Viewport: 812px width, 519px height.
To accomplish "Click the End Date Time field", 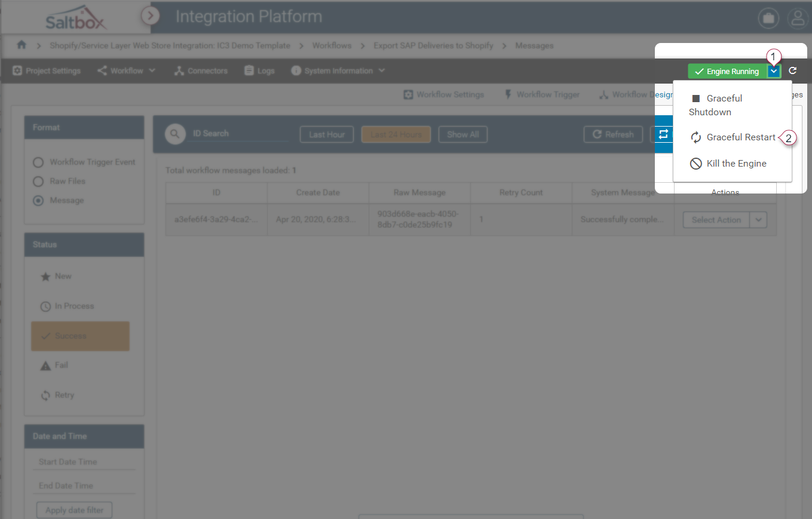I will 84,486.
